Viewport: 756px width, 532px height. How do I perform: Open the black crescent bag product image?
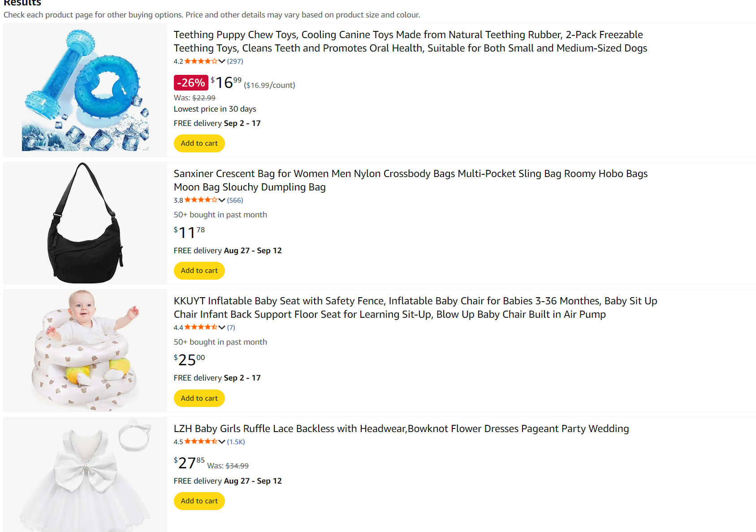tap(85, 223)
